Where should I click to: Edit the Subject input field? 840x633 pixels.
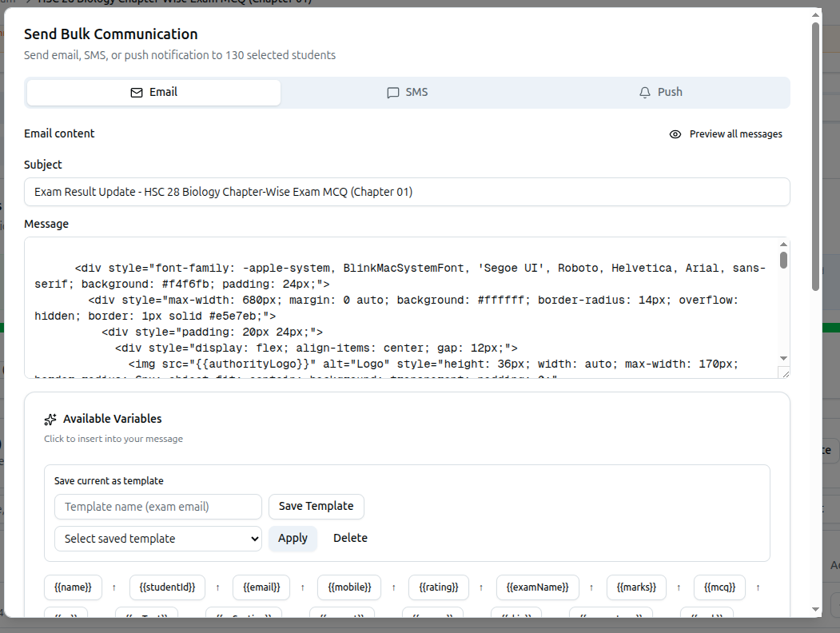(x=407, y=192)
